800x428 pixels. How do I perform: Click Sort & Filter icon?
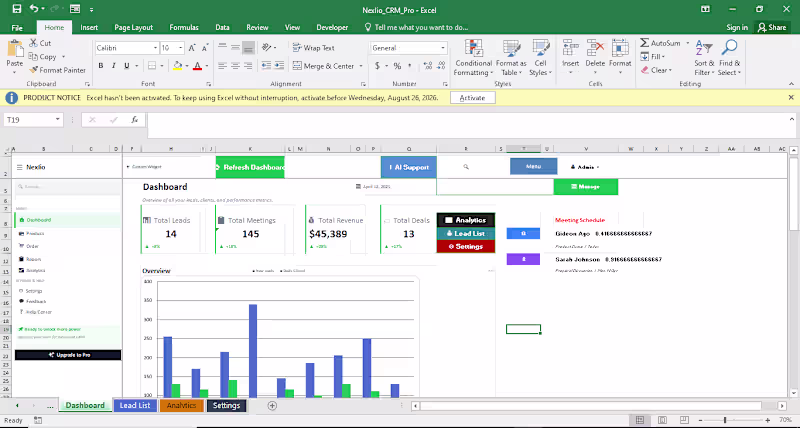[704, 48]
